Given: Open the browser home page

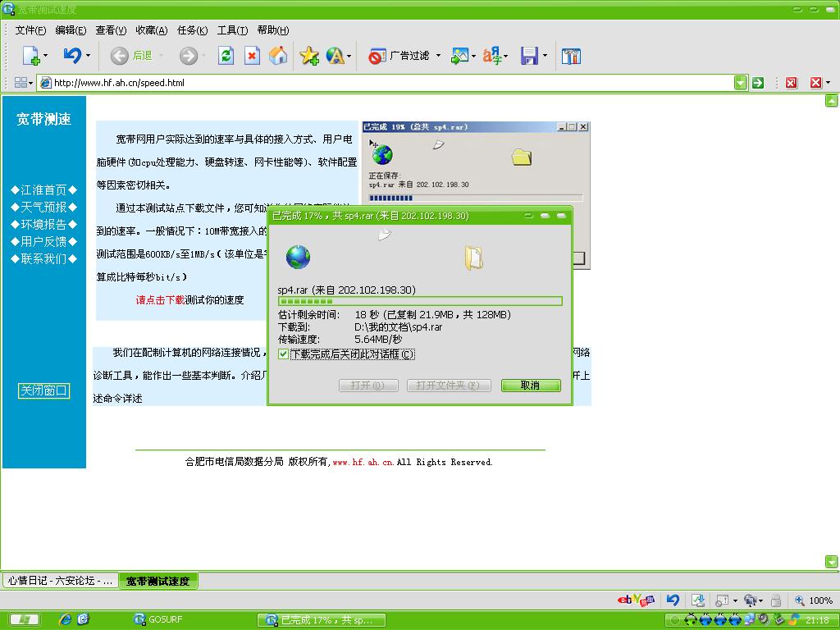Looking at the screenshot, I should pyautogui.click(x=279, y=56).
